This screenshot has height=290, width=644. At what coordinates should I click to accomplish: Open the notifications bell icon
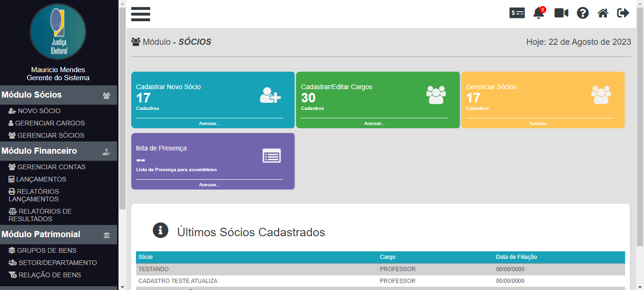coord(538,13)
